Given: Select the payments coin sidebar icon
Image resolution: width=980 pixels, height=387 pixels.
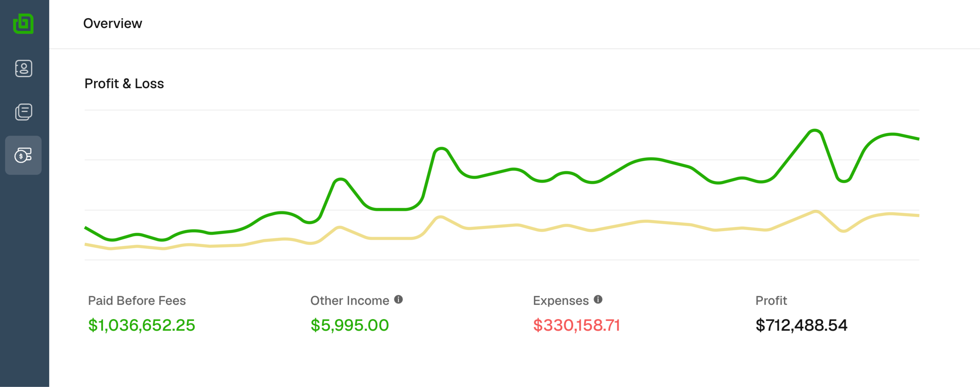Looking at the screenshot, I should point(23,155).
